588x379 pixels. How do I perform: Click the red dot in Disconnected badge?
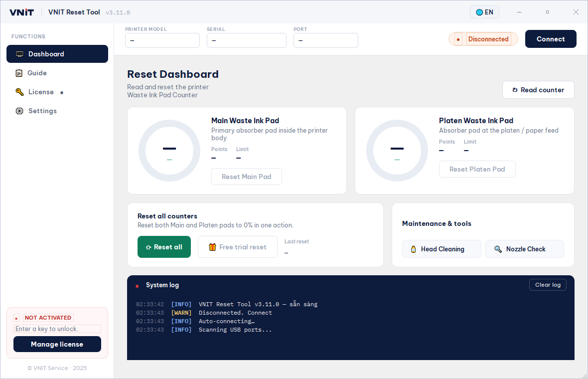click(458, 39)
